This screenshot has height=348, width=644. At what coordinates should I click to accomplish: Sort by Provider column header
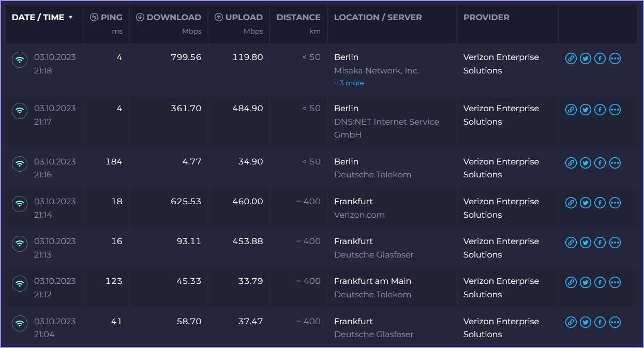(486, 17)
